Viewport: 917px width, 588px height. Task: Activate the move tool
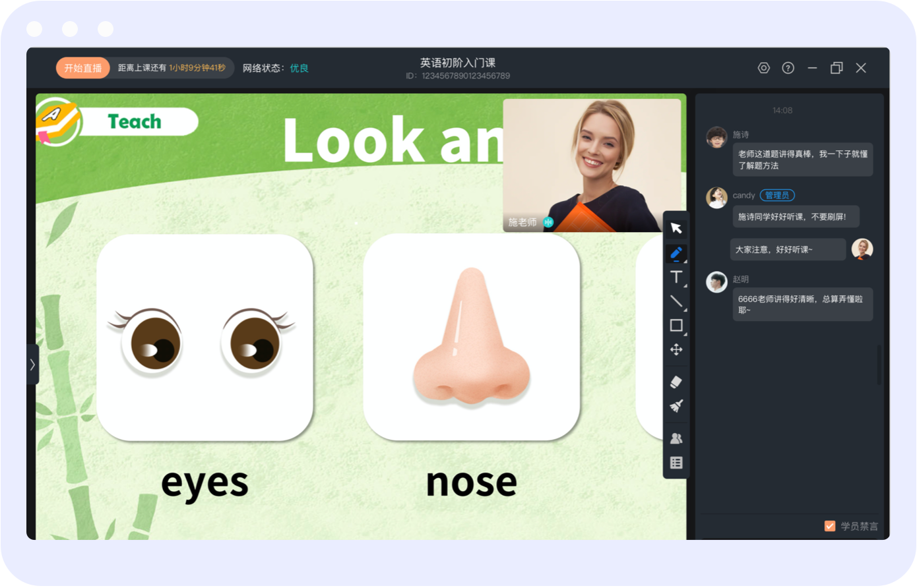coord(676,349)
